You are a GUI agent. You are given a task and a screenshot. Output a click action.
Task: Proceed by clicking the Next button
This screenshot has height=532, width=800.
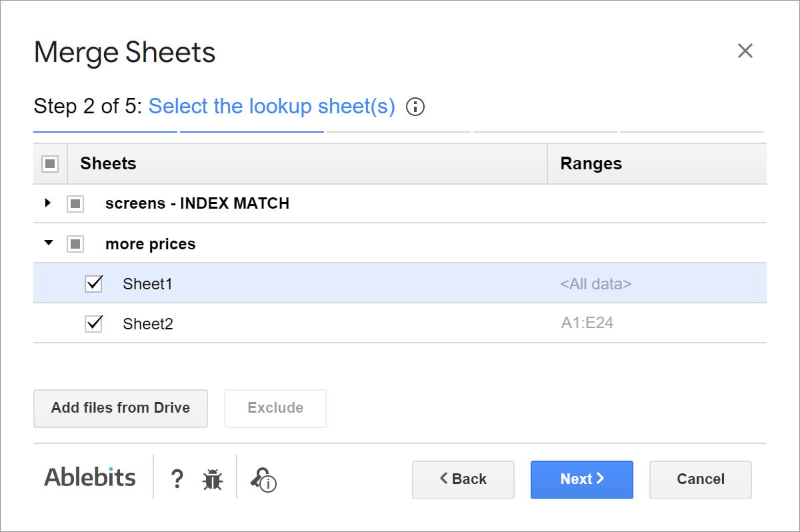pos(581,479)
